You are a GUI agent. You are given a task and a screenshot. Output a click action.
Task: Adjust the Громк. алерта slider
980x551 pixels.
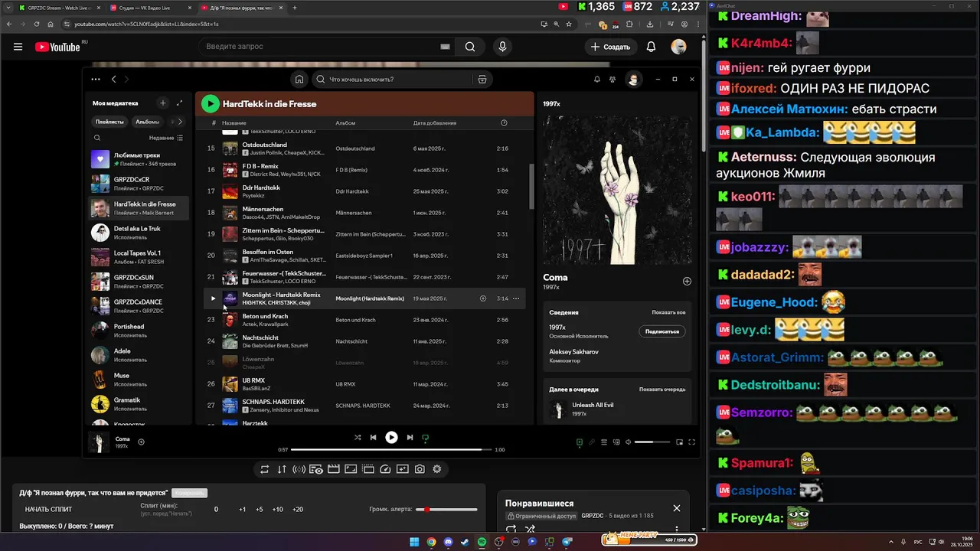(x=446, y=509)
